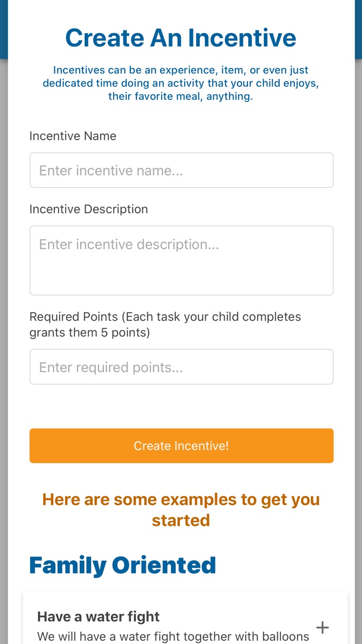Screen dimensions: 362x644
Task: Click into the Incentive Description text area
Action: pos(181,260)
